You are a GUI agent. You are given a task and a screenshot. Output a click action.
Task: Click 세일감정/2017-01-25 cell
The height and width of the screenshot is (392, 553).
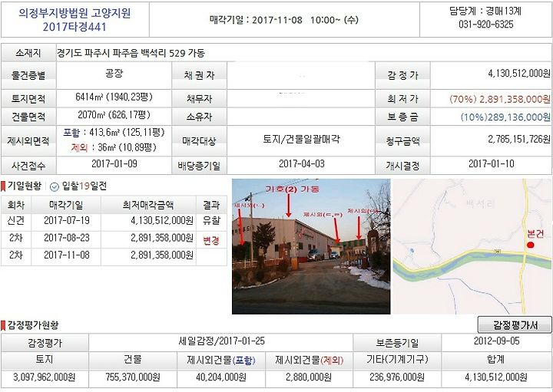click(221, 342)
